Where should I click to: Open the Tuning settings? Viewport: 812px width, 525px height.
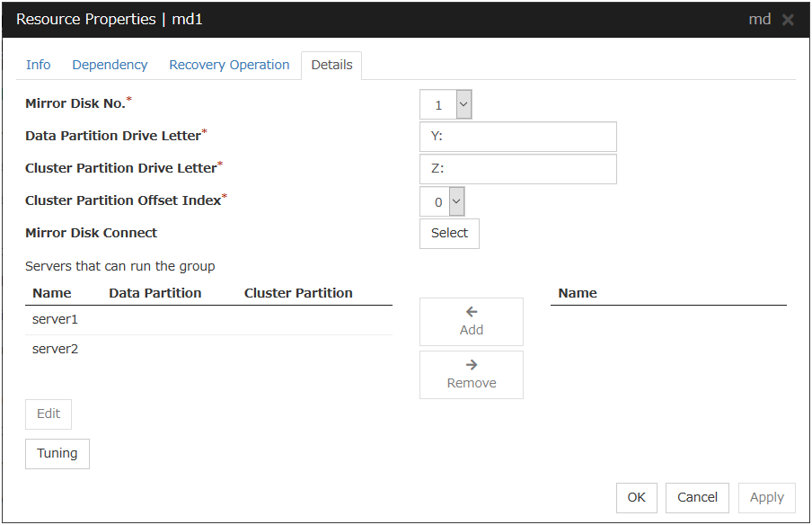pyautogui.click(x=57, y=453)
